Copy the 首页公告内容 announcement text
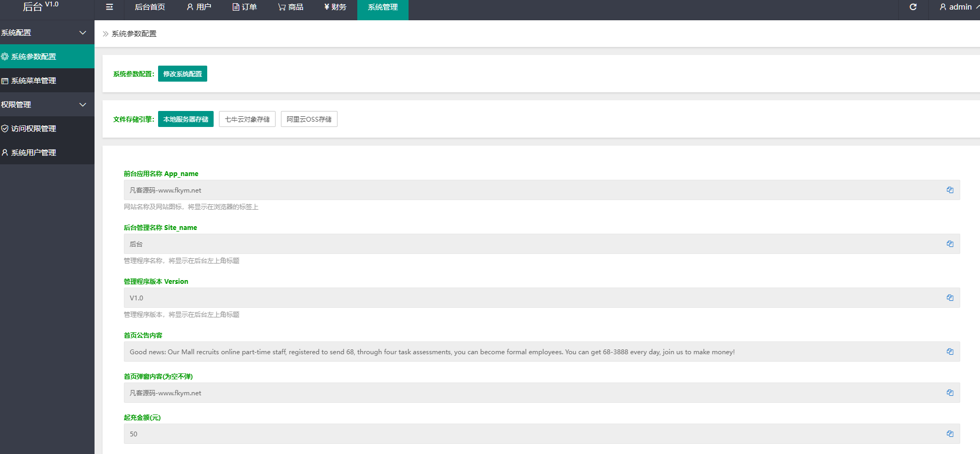 950,352
